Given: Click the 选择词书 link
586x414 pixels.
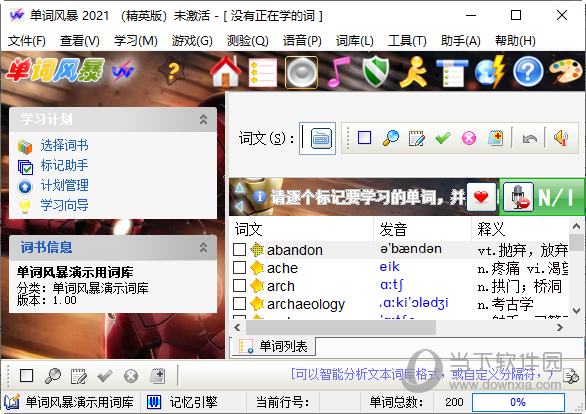Looking at the screenshot, I should tap(64, 145).
